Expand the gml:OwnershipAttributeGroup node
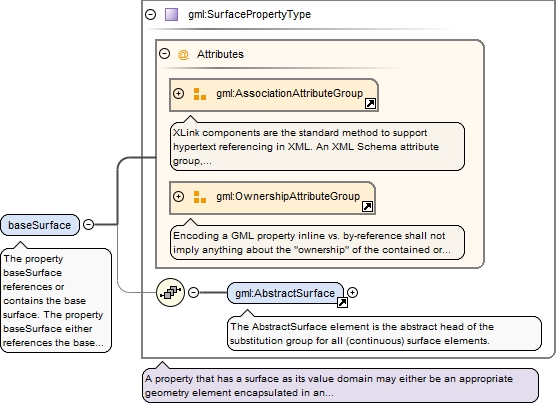Screen dimensions: 557x406 (x=178, y=196)
